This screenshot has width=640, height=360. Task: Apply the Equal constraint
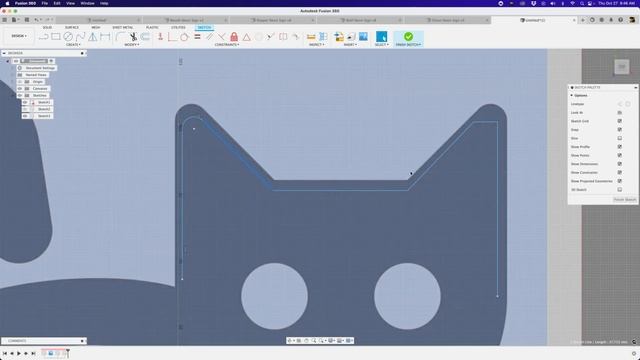(197, 37)
